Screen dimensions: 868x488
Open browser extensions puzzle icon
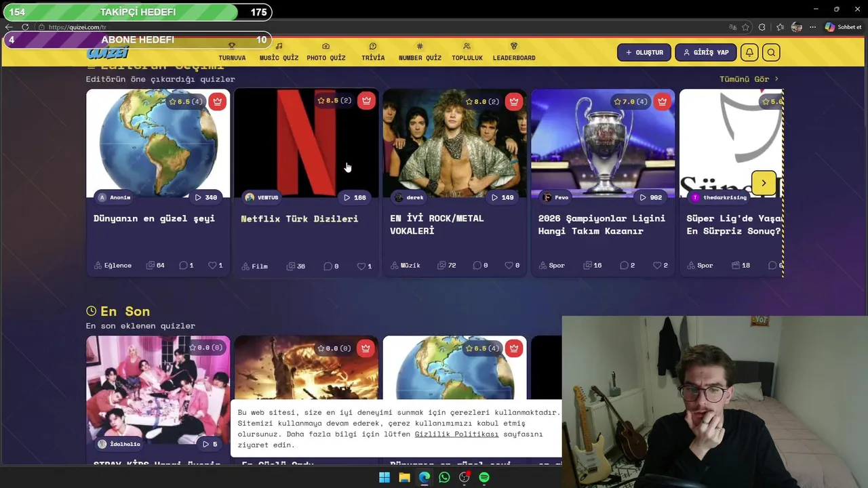point(762,27)
